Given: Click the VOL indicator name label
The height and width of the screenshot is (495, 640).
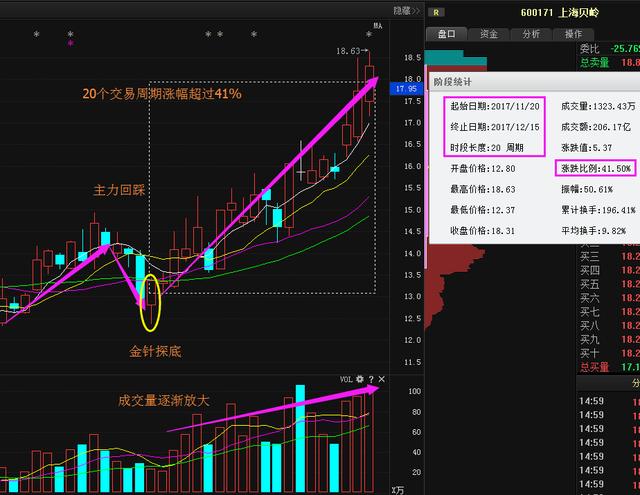Looking at the screenshot, I should click(345, 380).
